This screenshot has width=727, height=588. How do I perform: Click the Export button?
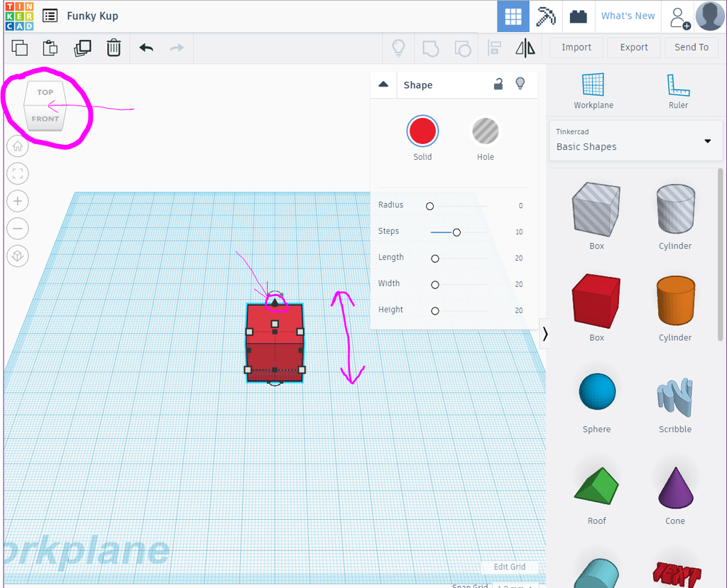tap(634, 48)
